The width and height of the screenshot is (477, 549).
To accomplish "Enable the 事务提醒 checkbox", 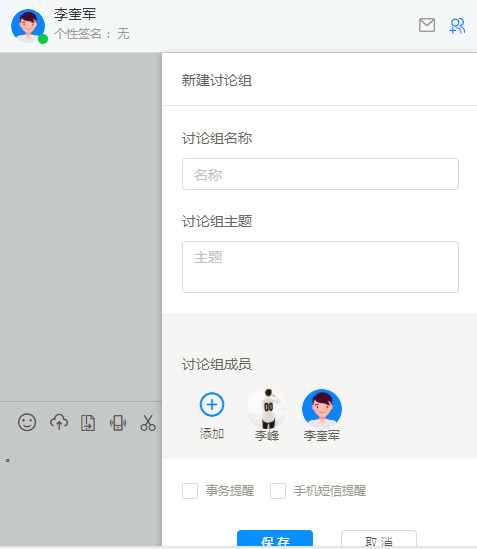I will click(190, 491).
